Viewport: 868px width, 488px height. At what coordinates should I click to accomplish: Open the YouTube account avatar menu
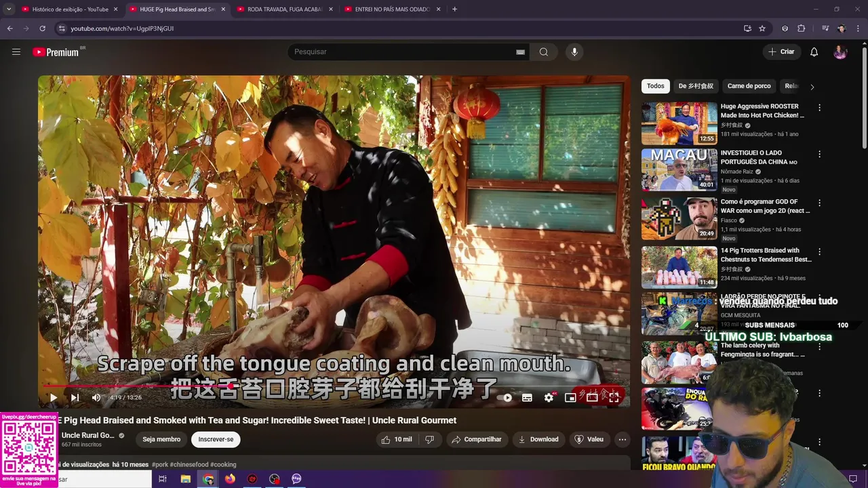pyautogui.click(x=840, y=52)
